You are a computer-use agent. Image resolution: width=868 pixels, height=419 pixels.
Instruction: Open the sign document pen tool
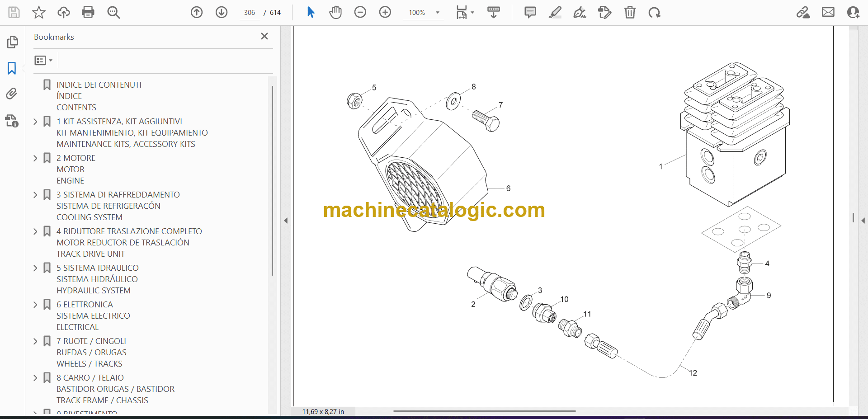pyautogui.click(x=580, y=12)
